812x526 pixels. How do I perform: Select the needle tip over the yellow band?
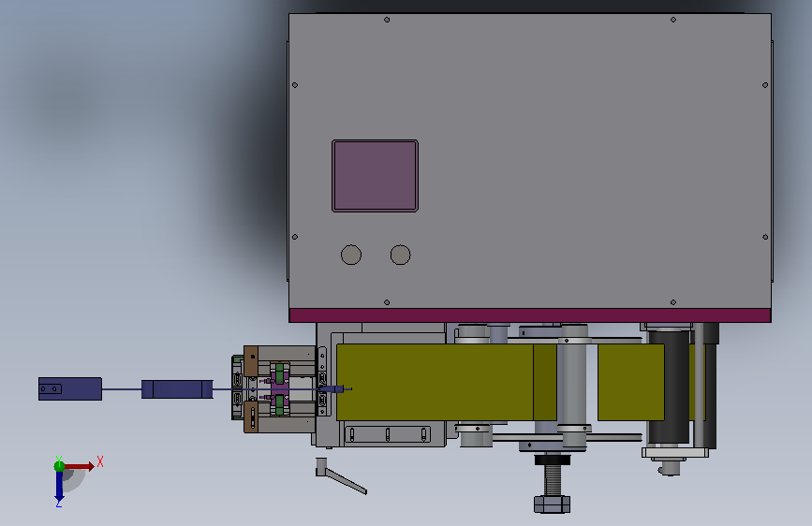[336, 388]
